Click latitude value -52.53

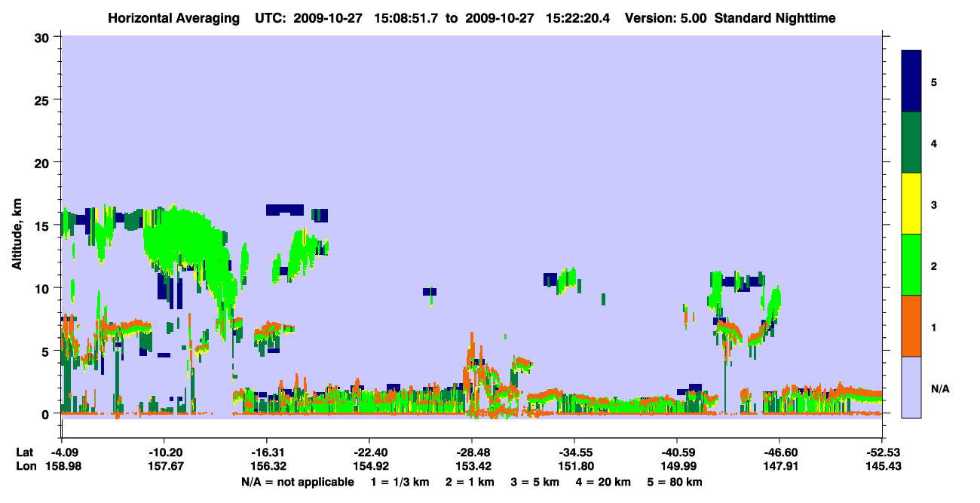tap(882, 452)
